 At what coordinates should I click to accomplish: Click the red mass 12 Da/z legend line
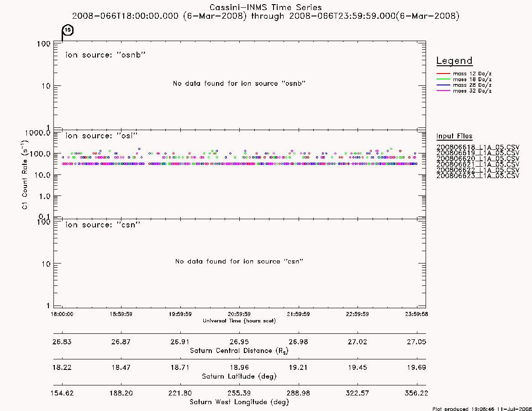[x=443, y=74]
